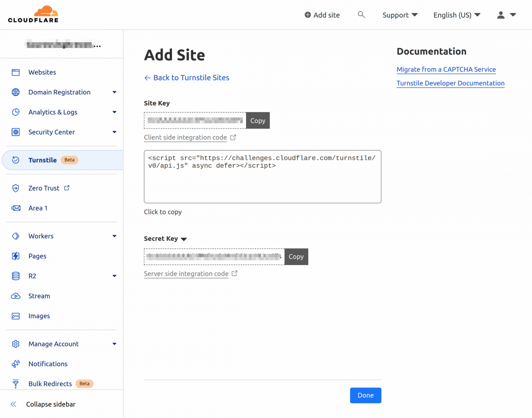
Task: Click the Notifications megaphone icon
Action: [x=16, y=364]
